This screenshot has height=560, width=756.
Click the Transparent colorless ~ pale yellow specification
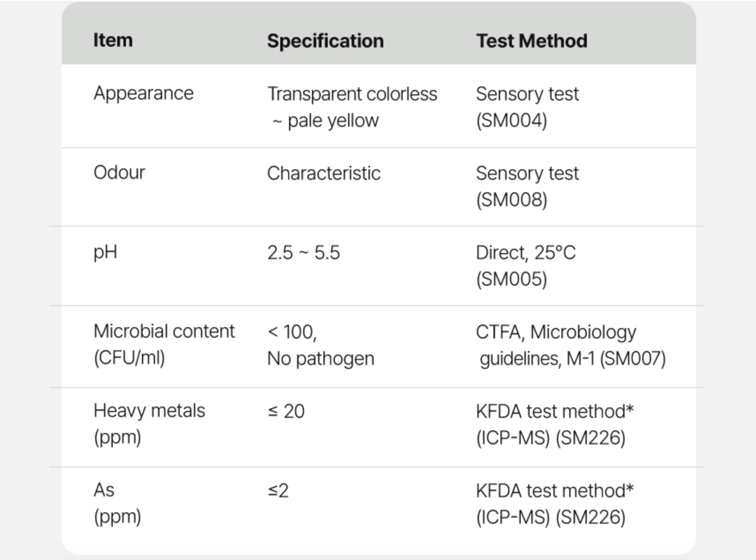352,107
